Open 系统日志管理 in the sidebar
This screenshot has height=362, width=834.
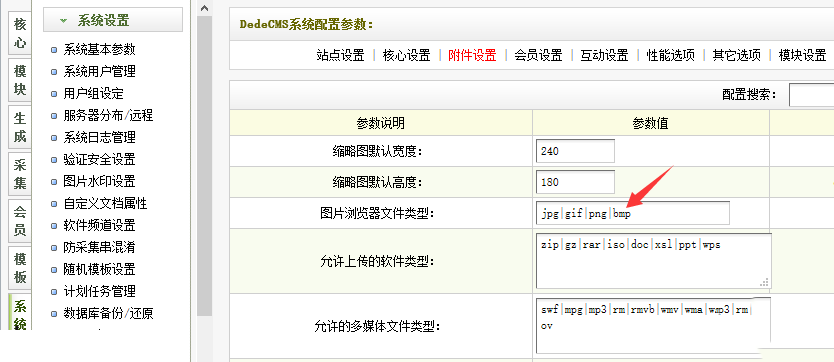coord(99,137)
